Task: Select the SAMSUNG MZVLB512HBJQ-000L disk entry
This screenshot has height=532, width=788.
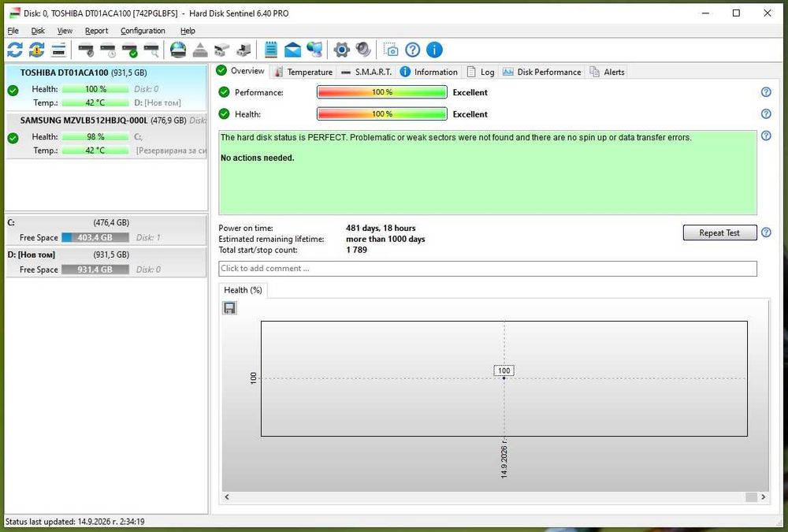Action: coord(106,136)
